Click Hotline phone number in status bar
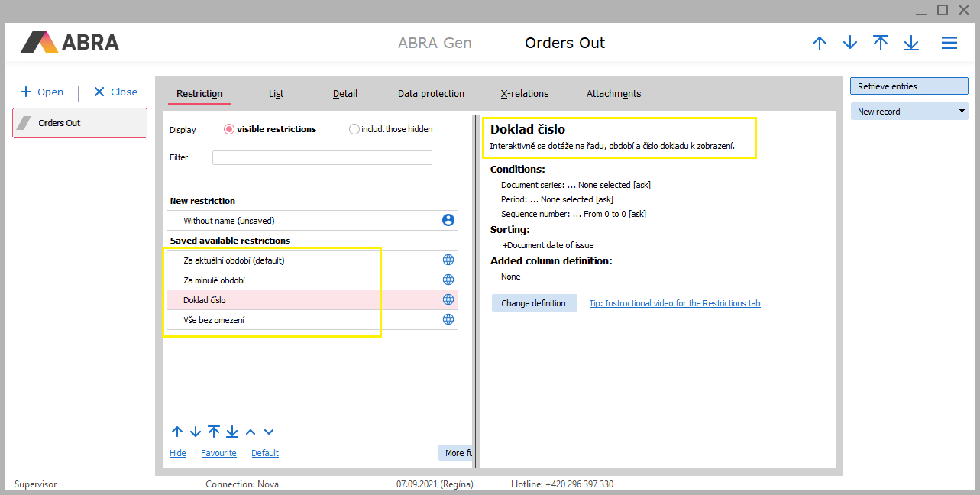The width and height of the screenshot is (980, 495). point(562,484)
